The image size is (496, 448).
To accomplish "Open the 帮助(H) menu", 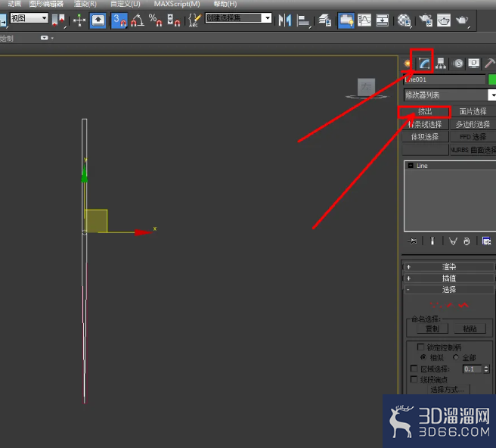I will (225, 4).
